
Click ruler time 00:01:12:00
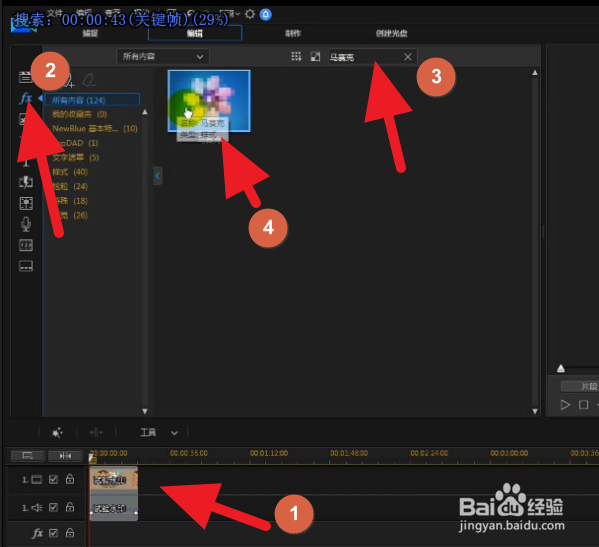(x=269, y=453)
